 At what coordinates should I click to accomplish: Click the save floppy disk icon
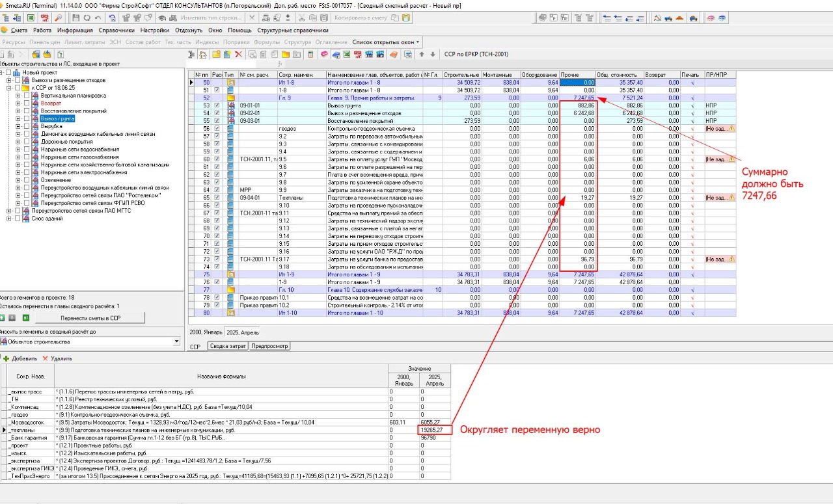(76, 18)
